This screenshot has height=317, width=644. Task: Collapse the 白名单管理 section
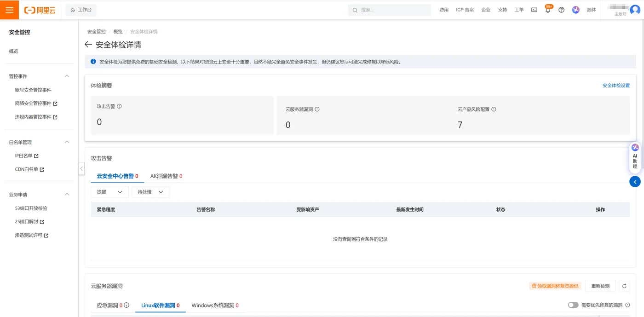[x=67, y=142]
